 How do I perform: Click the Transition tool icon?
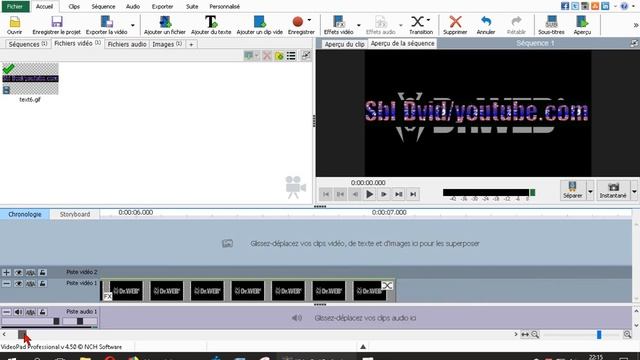417,22
